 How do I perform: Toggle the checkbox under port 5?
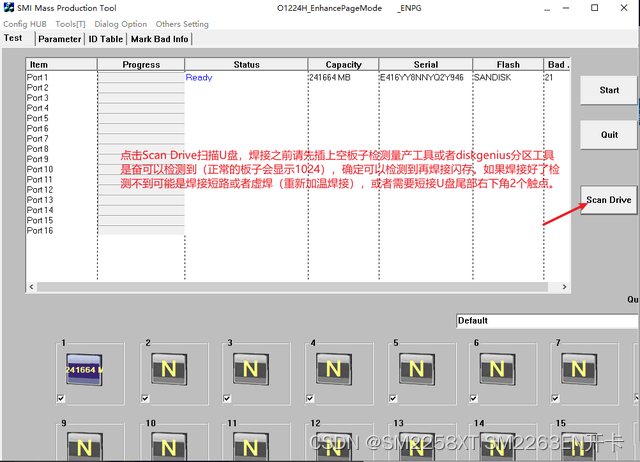click(x=393, y=398)
